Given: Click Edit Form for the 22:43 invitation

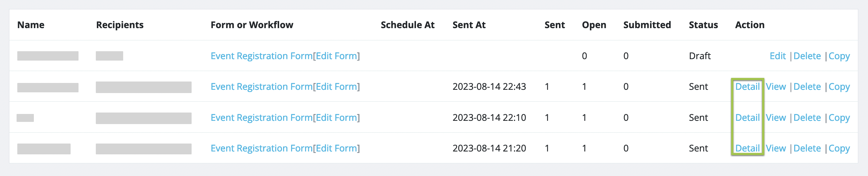Looking at the screenshot, I should [x=336, y=87].
